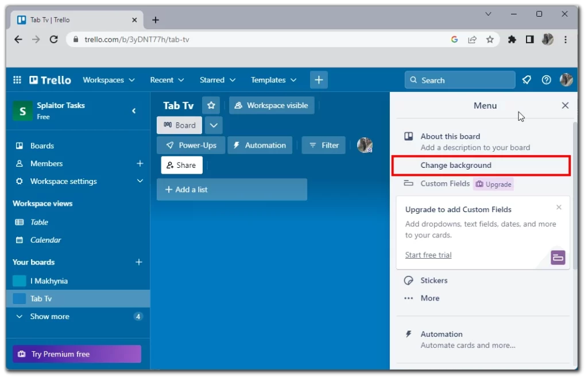Click Add a list
The width and height of the screenshot is (588, 380).
[x=232, y=190]
